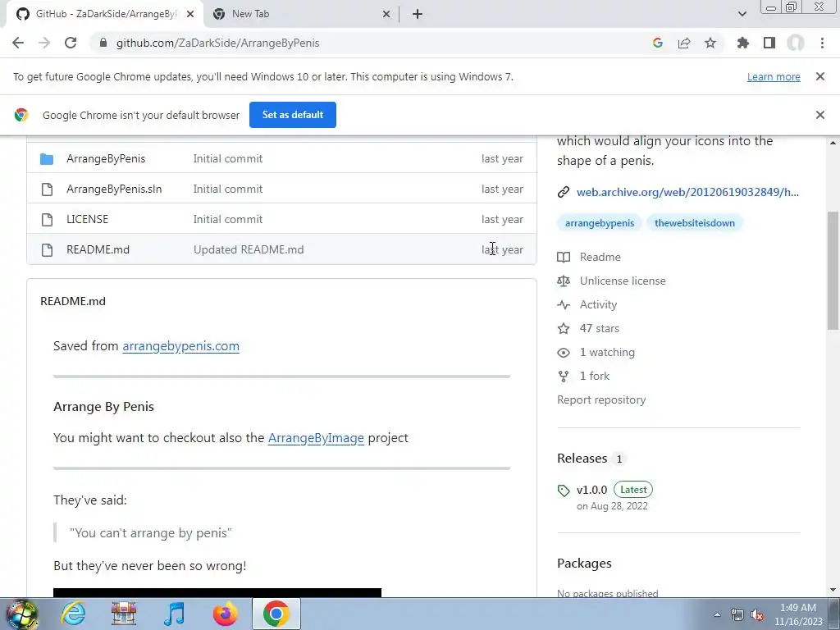Open the LICENSE file
The height and width of the screenshot is (630, 840).
(x=87, y=219)
